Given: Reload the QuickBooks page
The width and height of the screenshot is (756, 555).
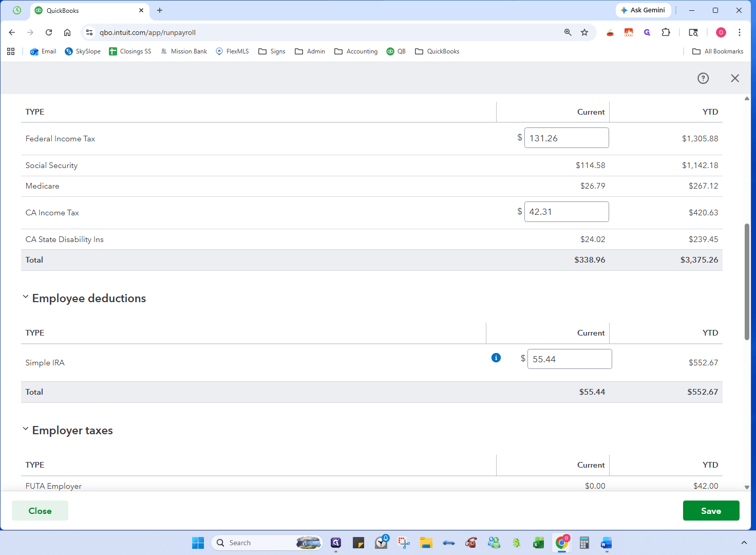Looking at the screenshot, I should coord(49,32).
